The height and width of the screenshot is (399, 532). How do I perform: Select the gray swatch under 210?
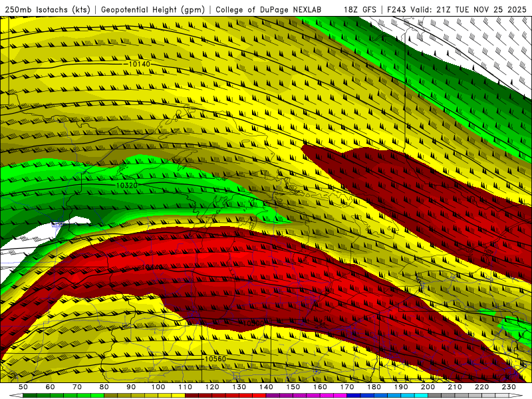[x=448, y=396]
